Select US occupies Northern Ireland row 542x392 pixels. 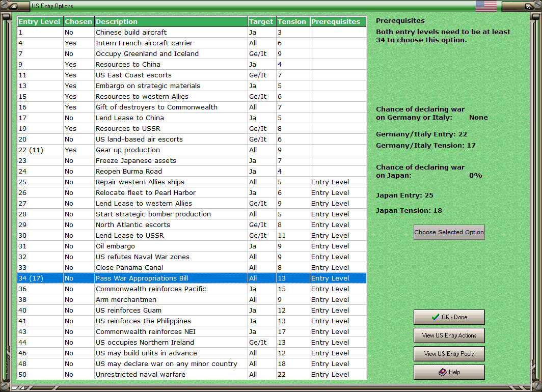[x=192, y=343]
